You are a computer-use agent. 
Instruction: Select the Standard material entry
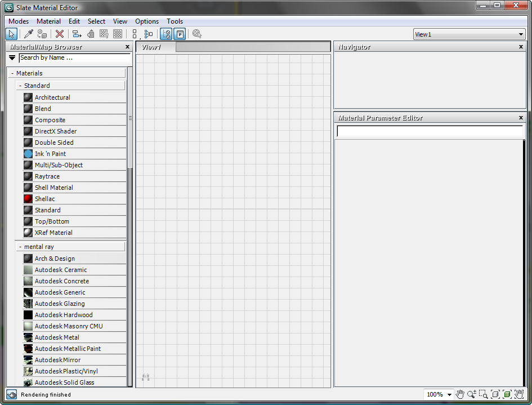click(x=74, y=210)
